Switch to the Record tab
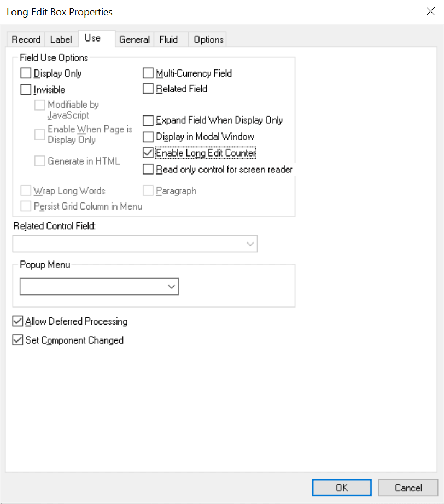The width and height of the screenshot is (444, 504). (25, 39)
